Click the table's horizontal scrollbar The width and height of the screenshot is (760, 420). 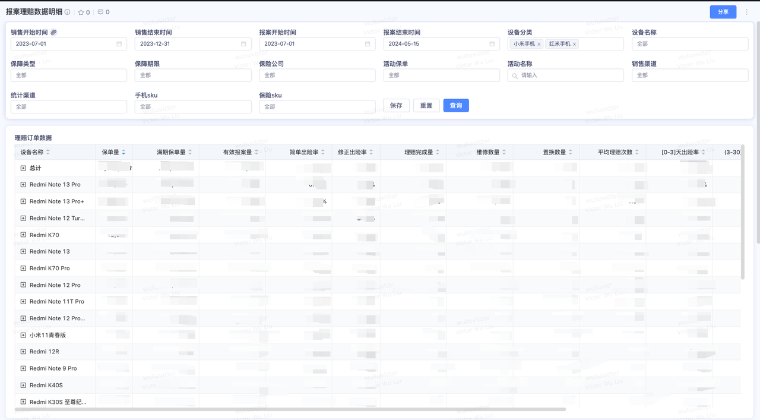pyautogui.click(x=300, y=409)
